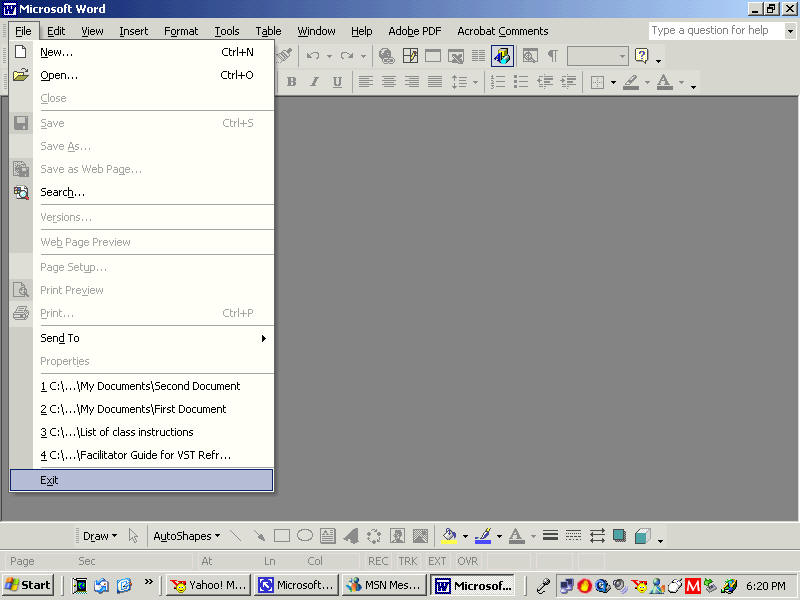
Task: Insert Excel worksheet icon
Action: coord(456,56)
